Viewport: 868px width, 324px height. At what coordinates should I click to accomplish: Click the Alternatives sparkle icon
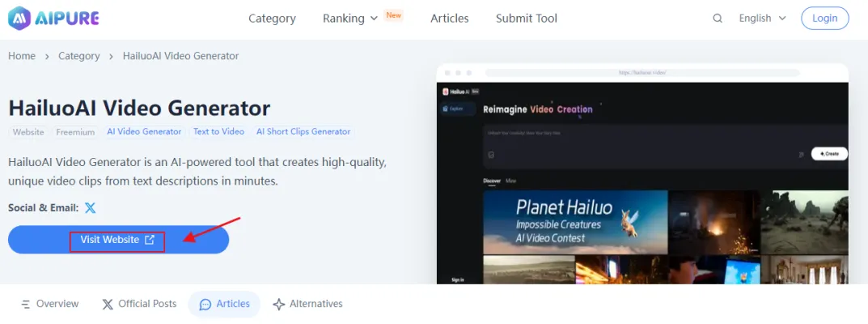click(279, 305)
